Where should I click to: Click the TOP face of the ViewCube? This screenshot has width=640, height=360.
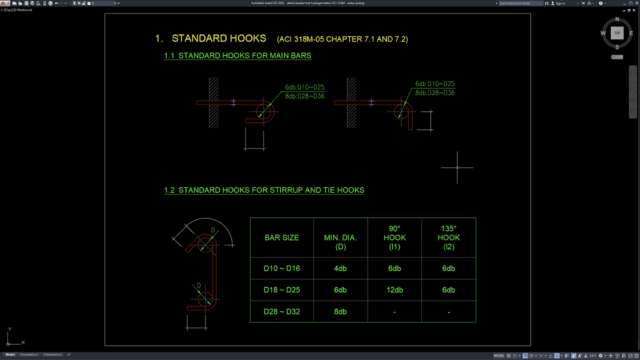[617, 33]
